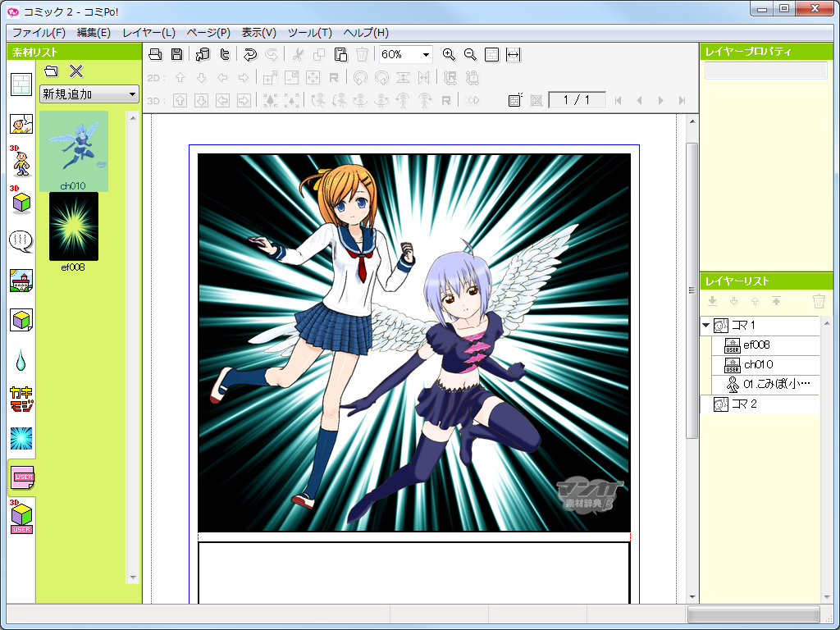840x630 pixels.
Task: Save the comic with the floppy disk icon
Action: (x=177, y=54)
